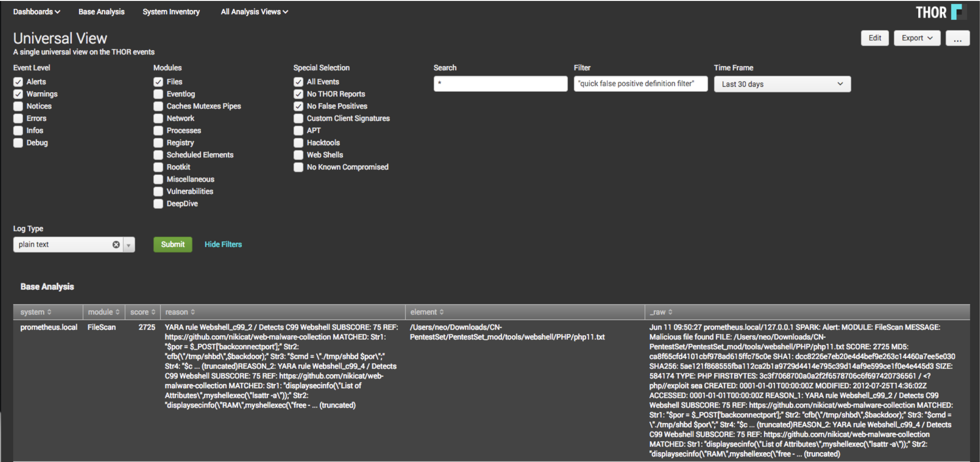Check the Vulnerabilities module

(x=158, y=191)
